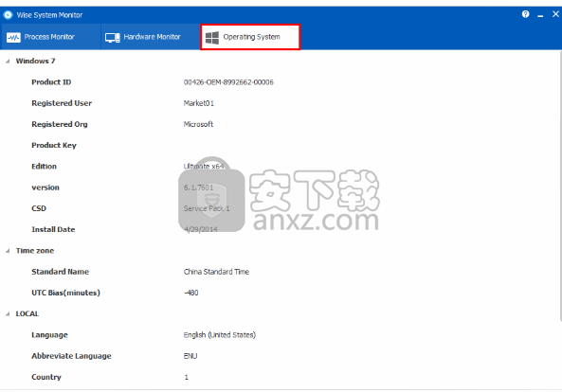The width and height of the screenshot is (562, 392).
Task: Click the Edition label
Action: click(45, 166)
